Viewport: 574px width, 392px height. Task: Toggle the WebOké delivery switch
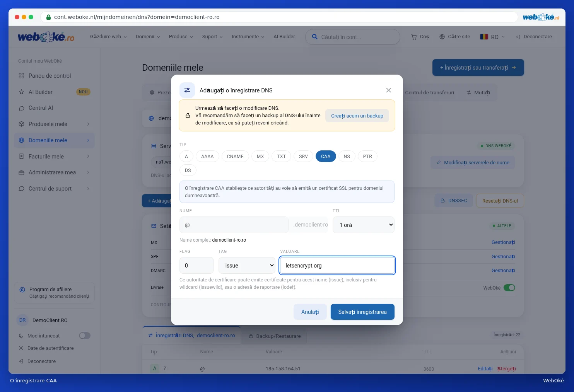pos(509,288)
